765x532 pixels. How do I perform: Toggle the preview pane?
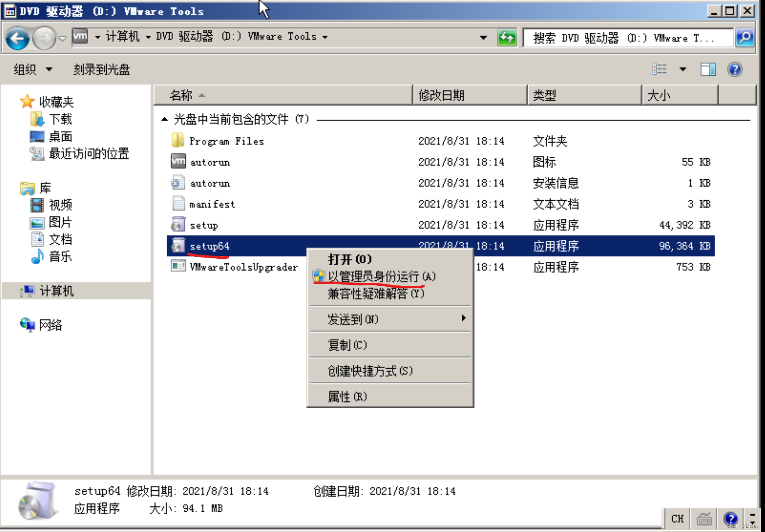pyautogui.click(x=707, y=69)
